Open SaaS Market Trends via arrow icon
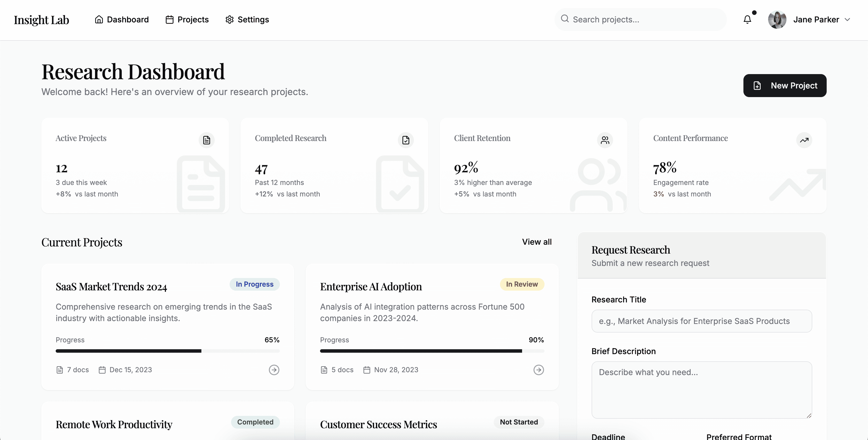 coord(274,370)
